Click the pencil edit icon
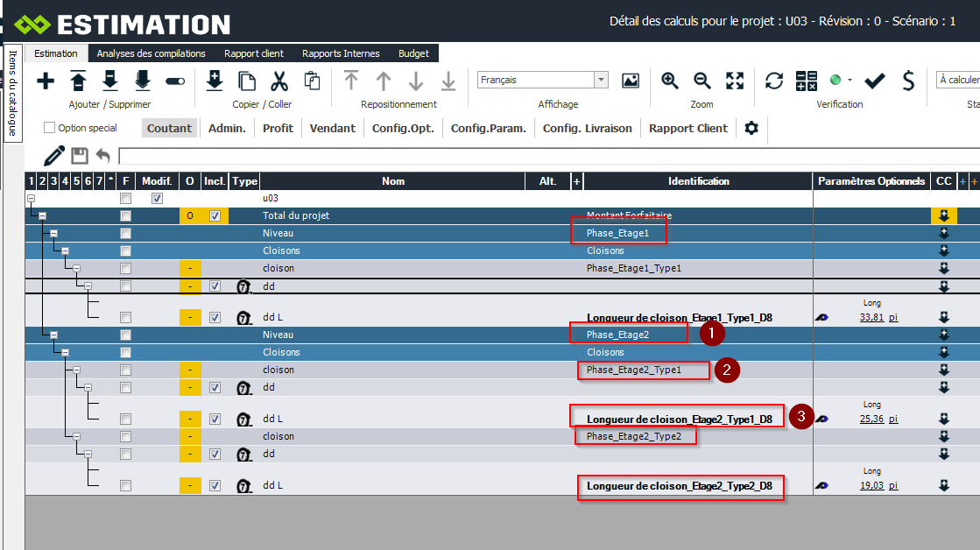The height and width of the screenshot is (550, 980). point(54,156)
